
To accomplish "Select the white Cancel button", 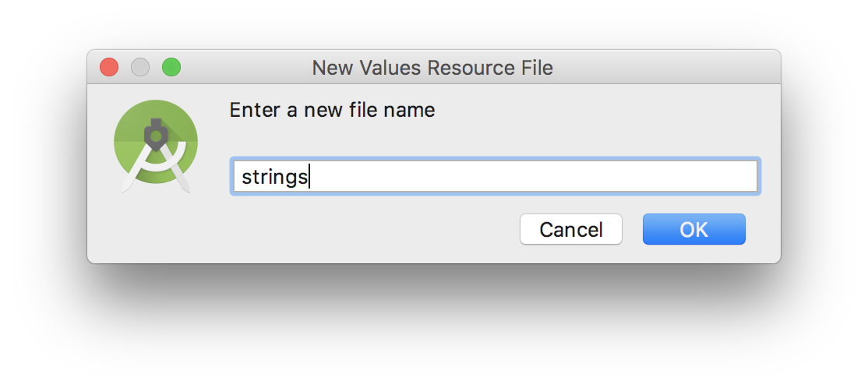I will point(570,229).
